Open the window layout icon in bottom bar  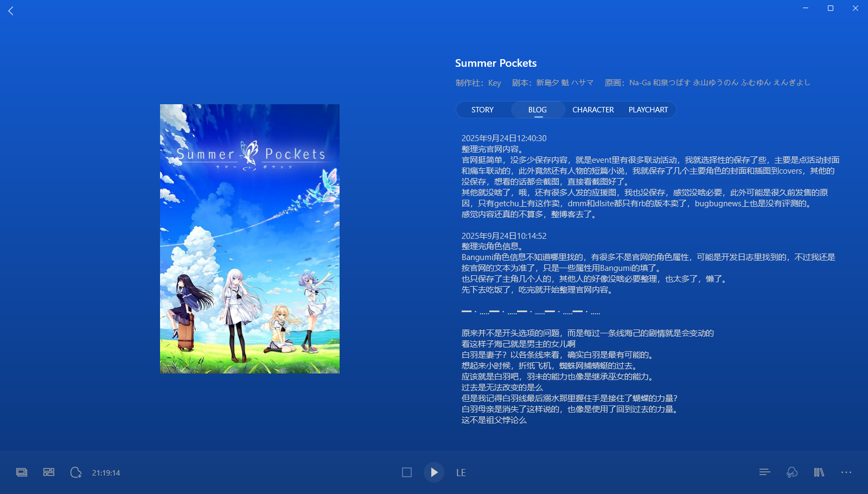(22, 472)
